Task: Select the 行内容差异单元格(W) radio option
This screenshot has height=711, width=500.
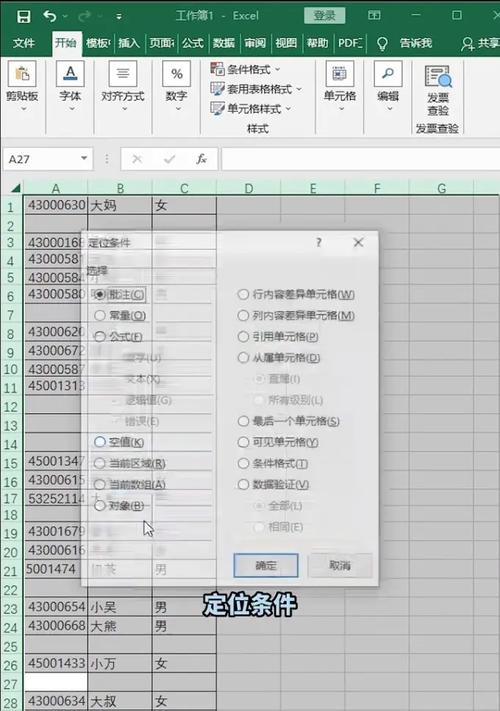Action: tap(296, 295)
